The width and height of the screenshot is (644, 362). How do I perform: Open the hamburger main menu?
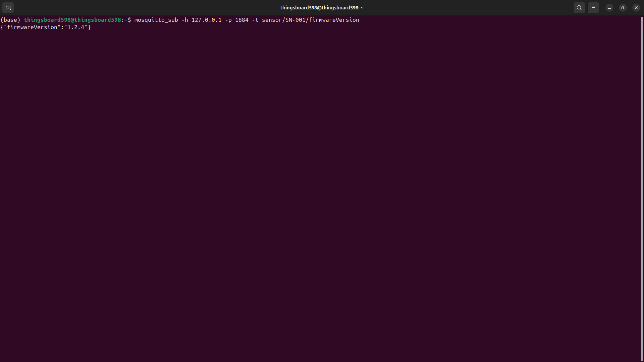(x=593, y=8)
